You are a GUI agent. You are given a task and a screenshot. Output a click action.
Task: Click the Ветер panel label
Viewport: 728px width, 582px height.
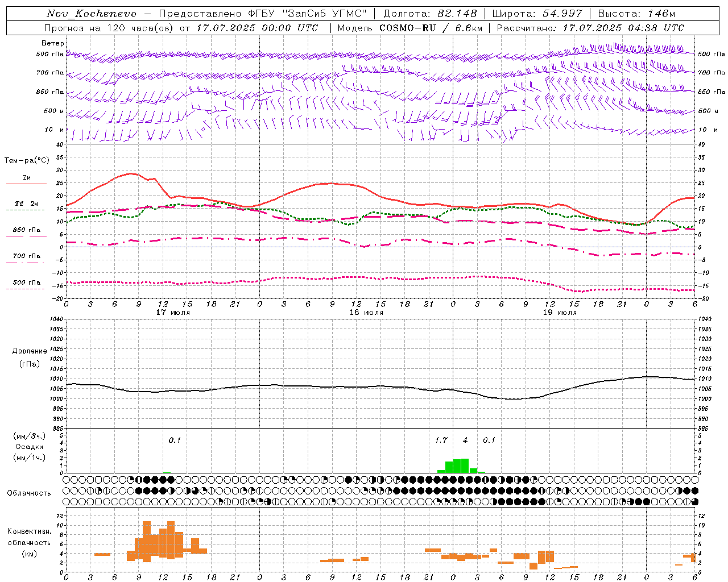pyautogui.click(x=52, y=43)
